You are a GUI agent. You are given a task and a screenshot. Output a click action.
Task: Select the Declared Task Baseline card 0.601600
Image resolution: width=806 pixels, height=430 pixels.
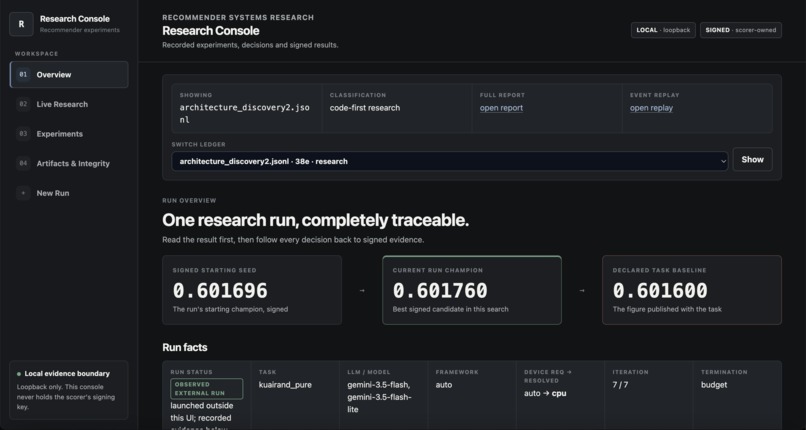pos(692,290)
